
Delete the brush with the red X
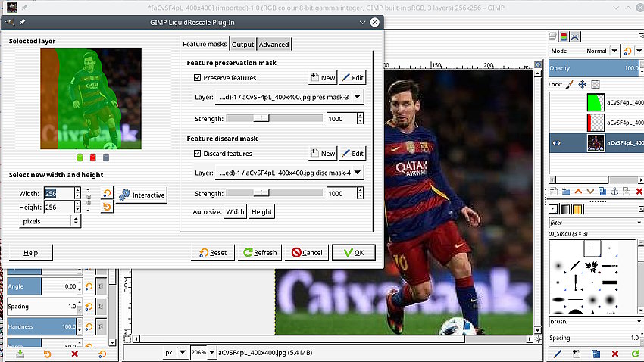pos(615,354)
